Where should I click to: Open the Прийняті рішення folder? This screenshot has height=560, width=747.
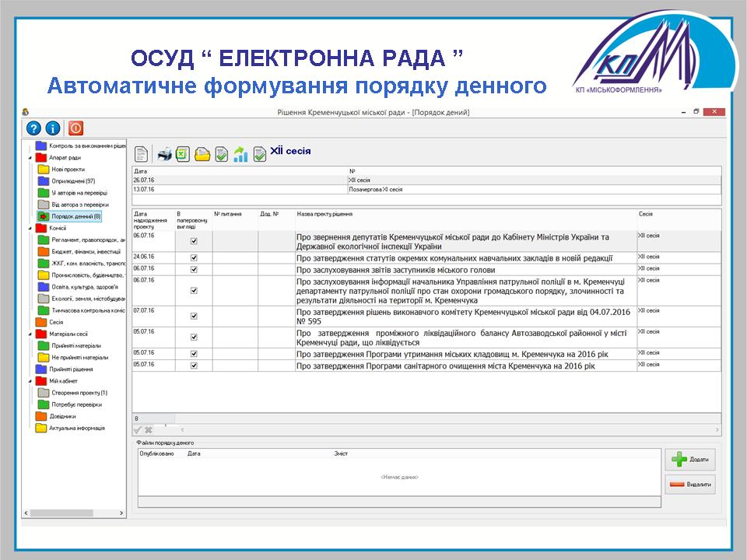[x=72, y=369]
